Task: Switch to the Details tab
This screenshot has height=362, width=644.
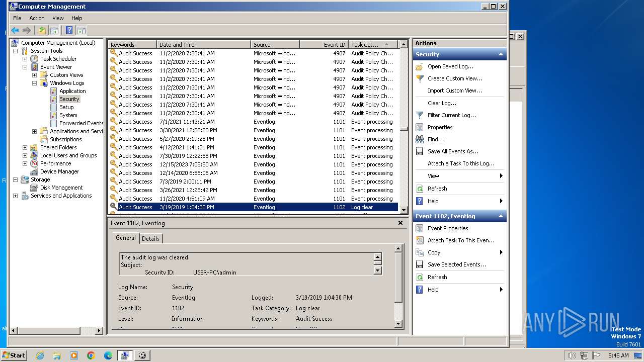Action: [x=150, y=239]
